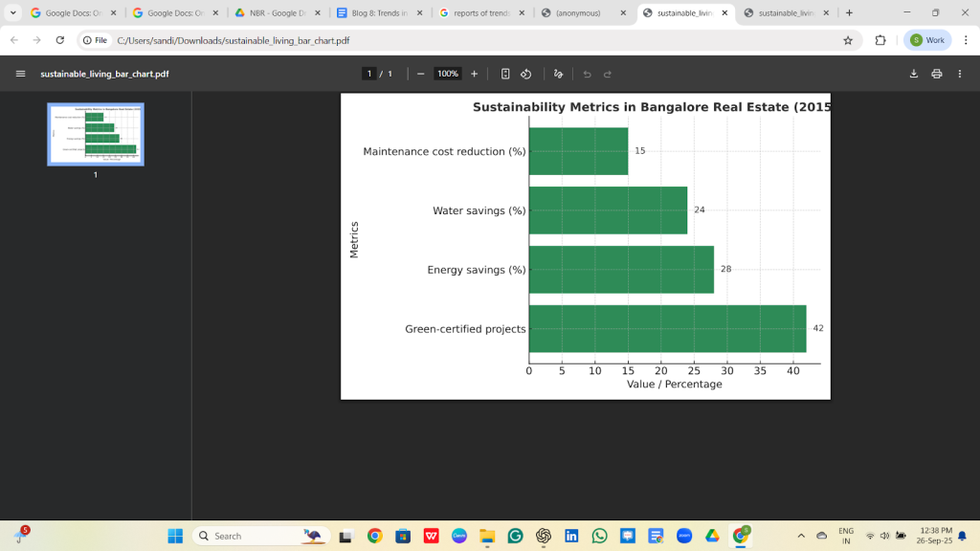Image resolution: width=980 pixels, height=551 pixels.
Task: Open the Work profile button
Action: [x=926, y=40]
